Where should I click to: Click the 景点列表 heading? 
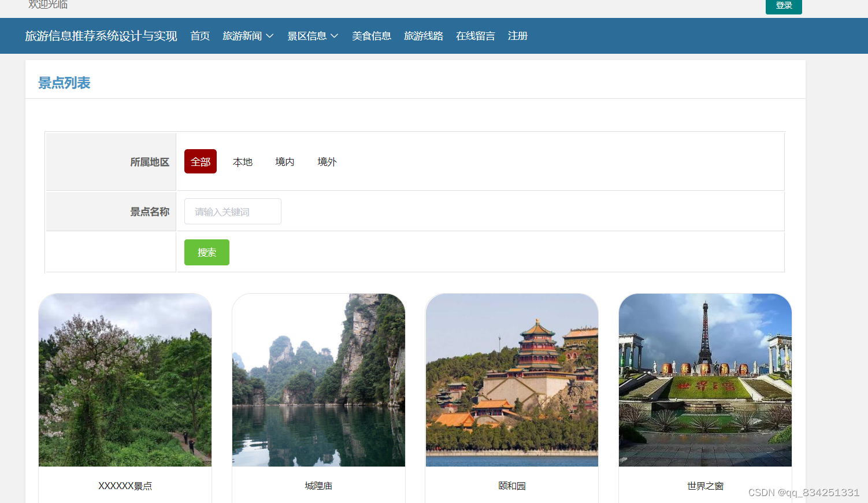pyautogui.click(x=64, y=83)
